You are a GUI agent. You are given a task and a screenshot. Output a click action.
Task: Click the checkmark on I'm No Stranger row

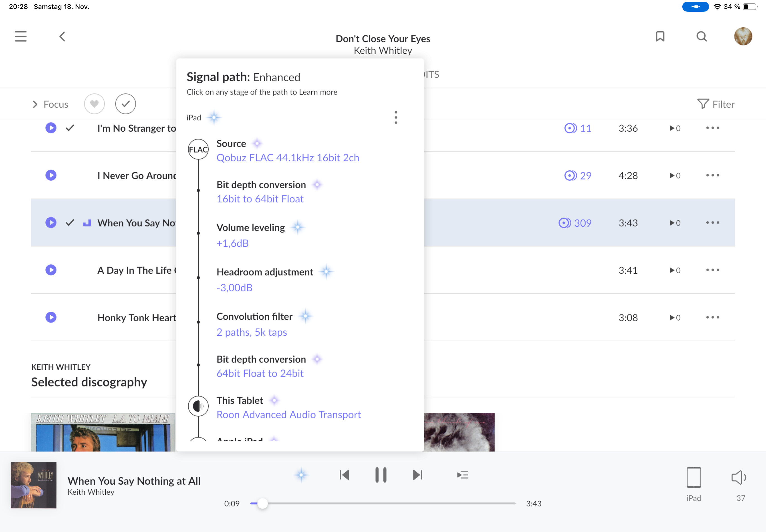(x=70, y=128)
